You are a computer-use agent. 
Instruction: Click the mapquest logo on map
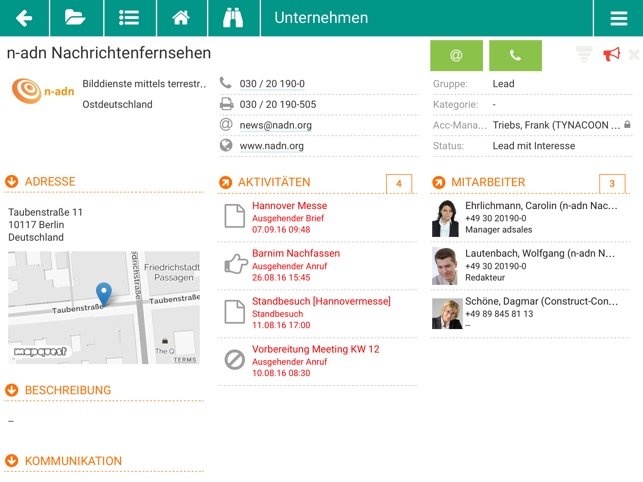40,352
